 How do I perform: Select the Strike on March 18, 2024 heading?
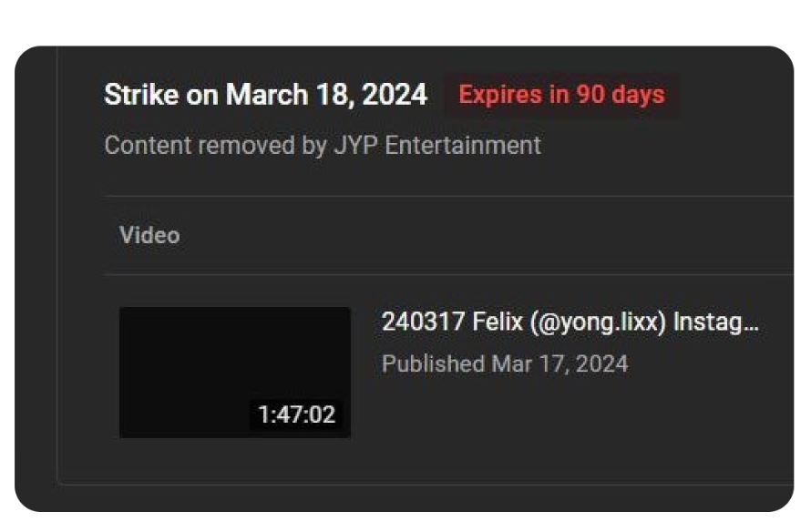tap(265, 95)
